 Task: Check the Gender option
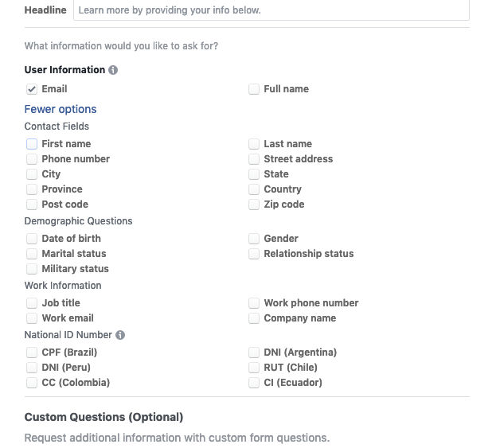pos(254,239)
